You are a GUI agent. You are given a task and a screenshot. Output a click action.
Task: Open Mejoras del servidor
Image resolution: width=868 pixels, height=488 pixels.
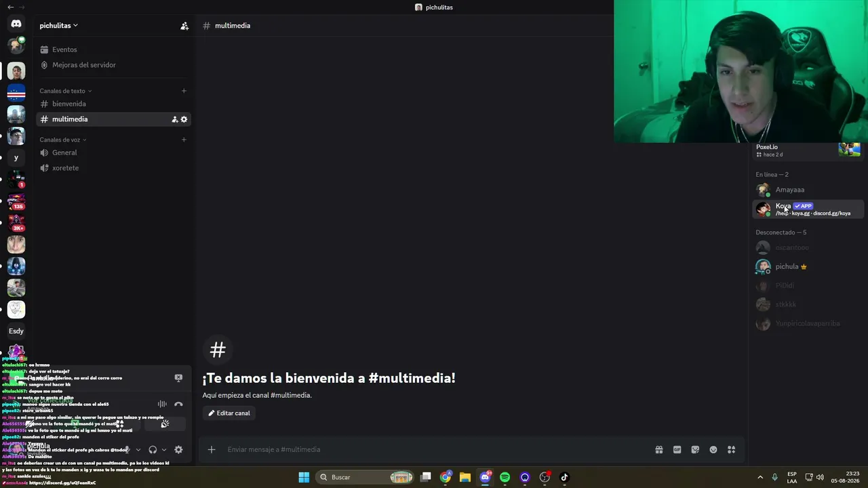point(113,65)
